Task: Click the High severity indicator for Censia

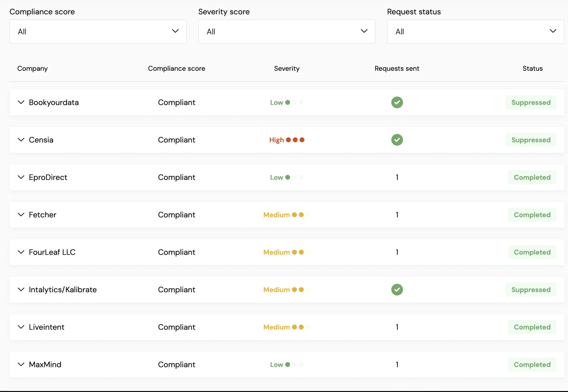Action: (287, 140)
